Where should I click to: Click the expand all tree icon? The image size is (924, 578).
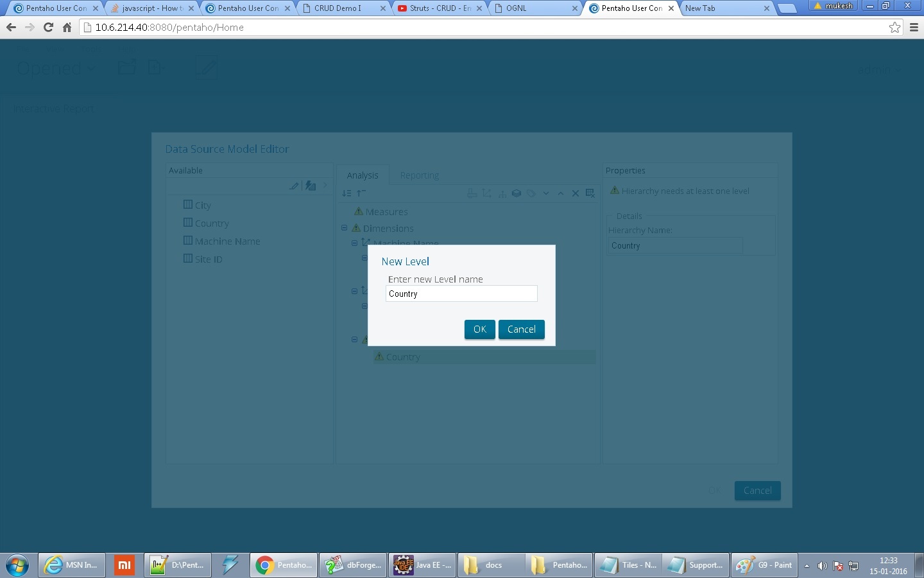[x=346, y=193]
